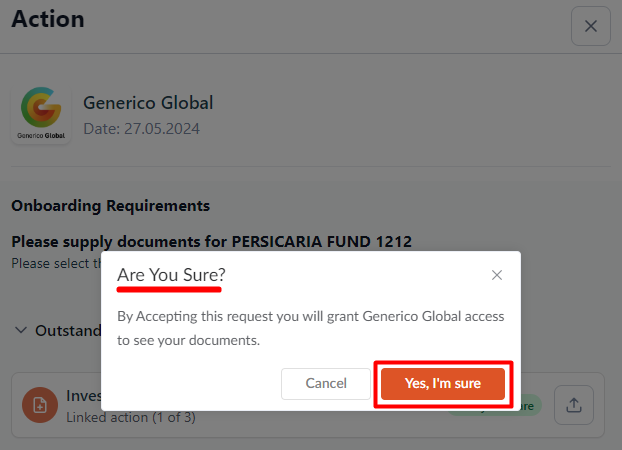Select the "Are You Sure?" dialog title

(171, 275)
